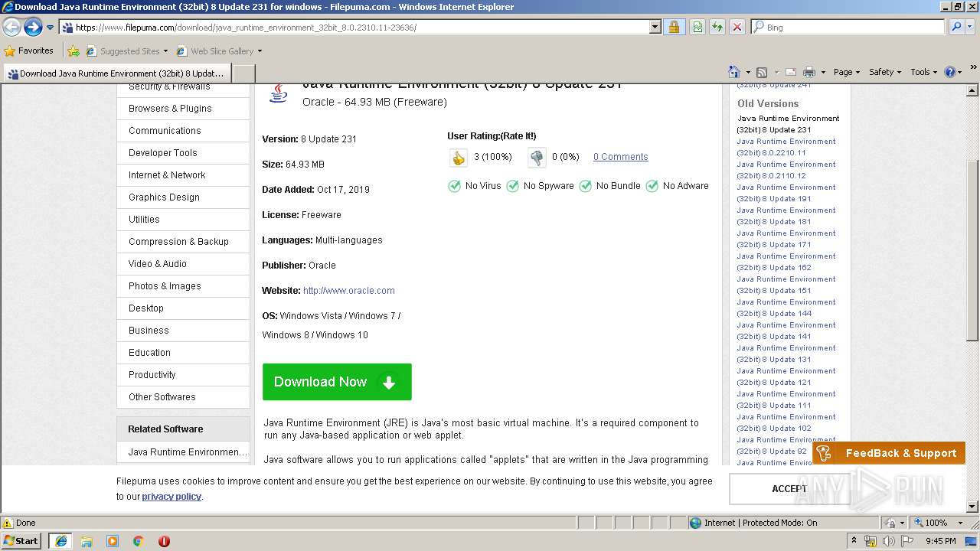Viewport: 980px width, 551px height.
Task: Click the Stop loading red X icon
Action: coord(737,28)
